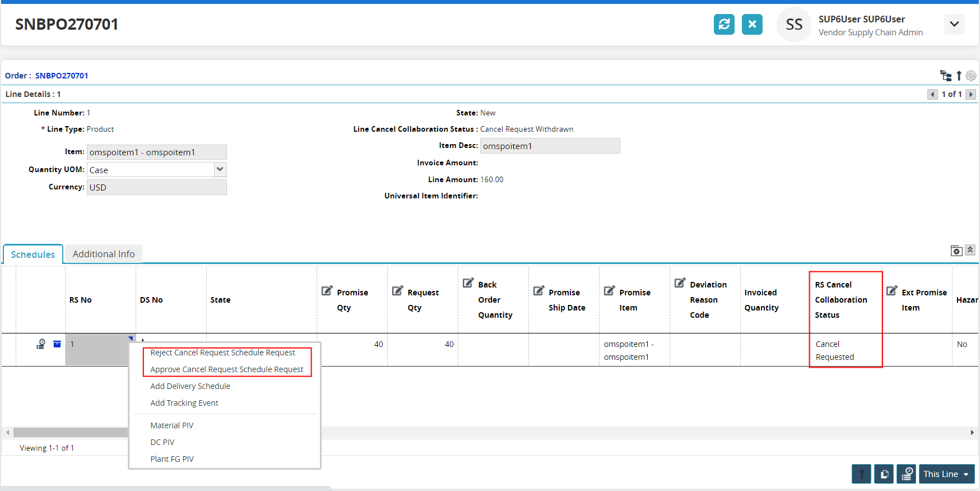The width and height of the screenshot is (980, 491).
Task: Open the Quantity UOM dropdown
Action: [x=220, y=169]
